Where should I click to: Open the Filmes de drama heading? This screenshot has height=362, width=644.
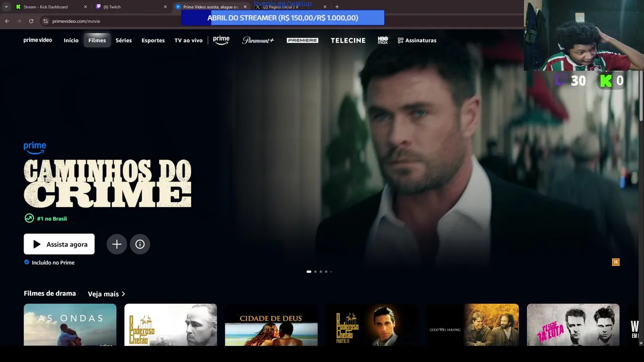click(50, 293)
